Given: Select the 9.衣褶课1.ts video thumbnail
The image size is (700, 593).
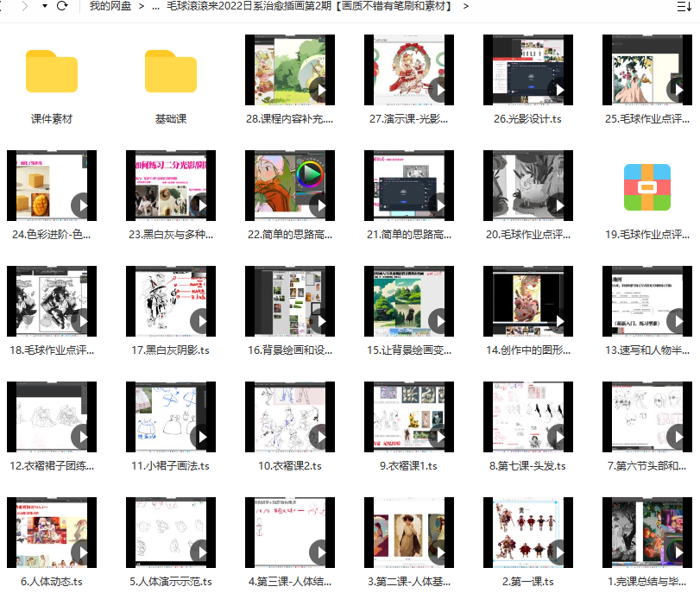Looking at the screenshot, I should [x=409, y=415].
